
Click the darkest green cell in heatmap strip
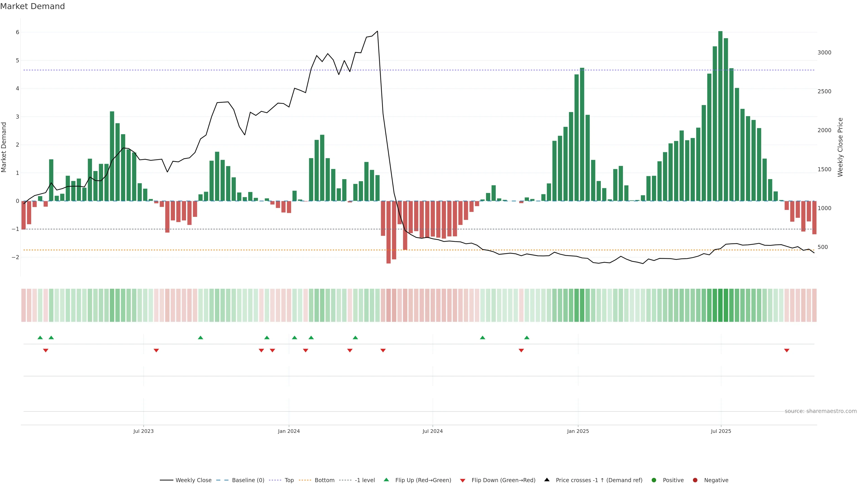click(720, 305)
